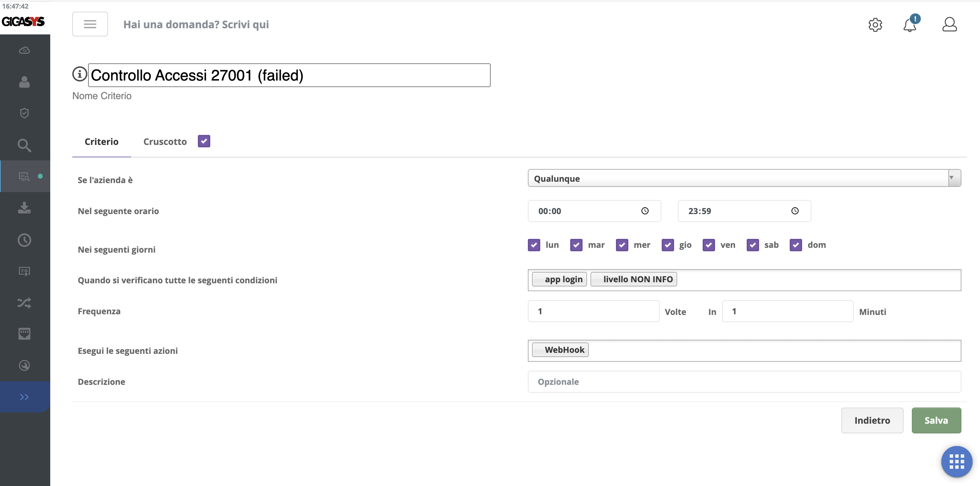This screenshot has height=486, width=980.
Task: Open the download sidebar icon
Action: pyautogui.click(x=24, y=208)
